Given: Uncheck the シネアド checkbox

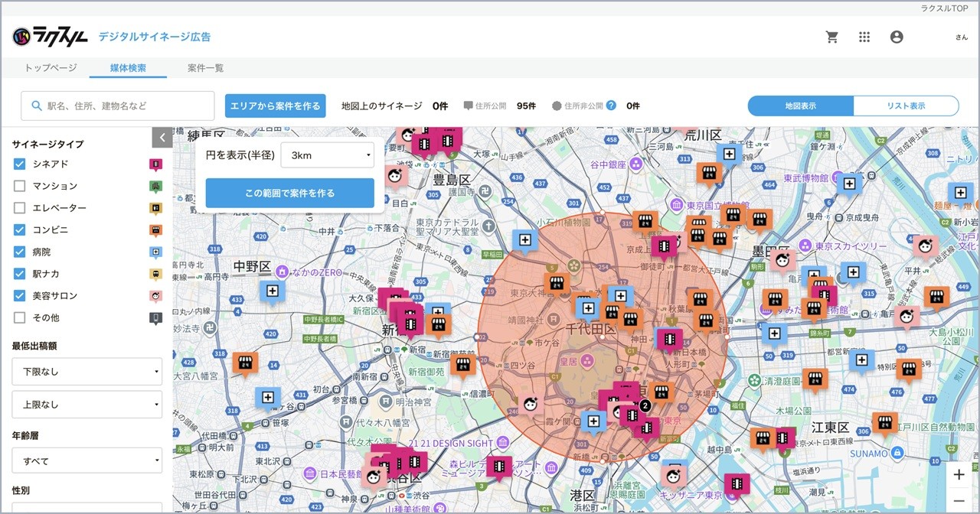Looking at the screenshot, I should pos(20,164).
